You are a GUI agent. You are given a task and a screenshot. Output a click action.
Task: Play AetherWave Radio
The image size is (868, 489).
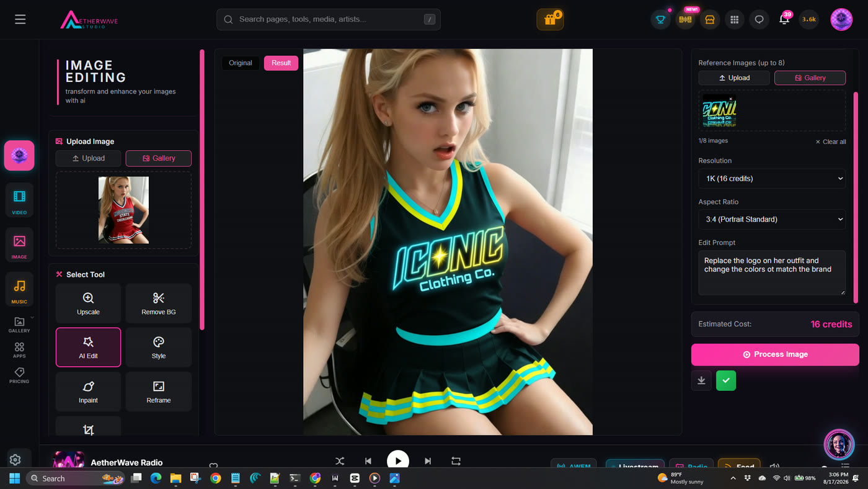pyautogui.click(x=398, y=461)
